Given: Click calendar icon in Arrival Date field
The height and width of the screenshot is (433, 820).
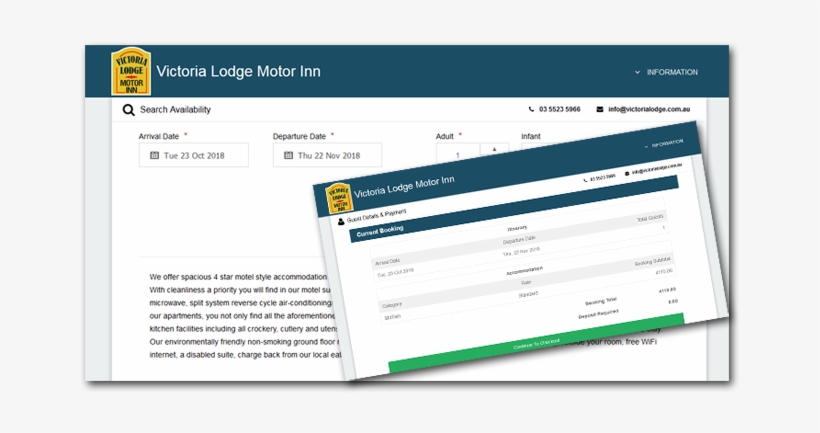Looking at the screenshot, I should (154, 155).
